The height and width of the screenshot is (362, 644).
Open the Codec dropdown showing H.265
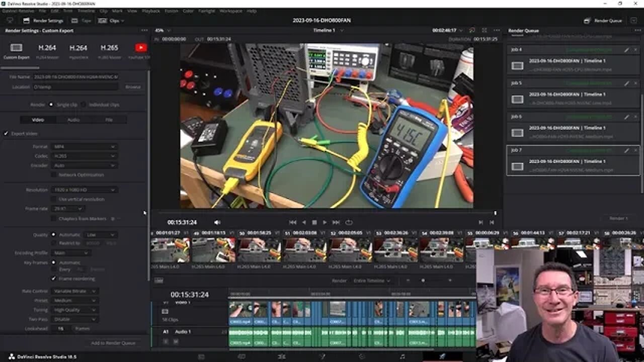pos(84,156)
